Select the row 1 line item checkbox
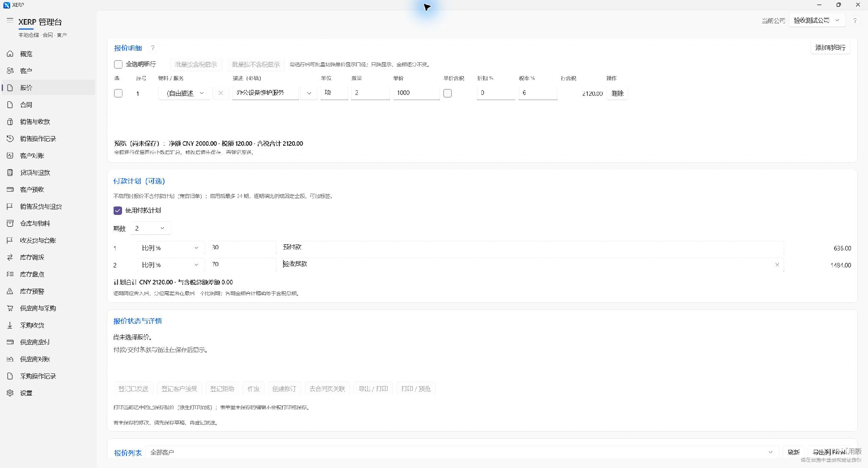This screenshot has height=468, width=868. click(118, 93)
